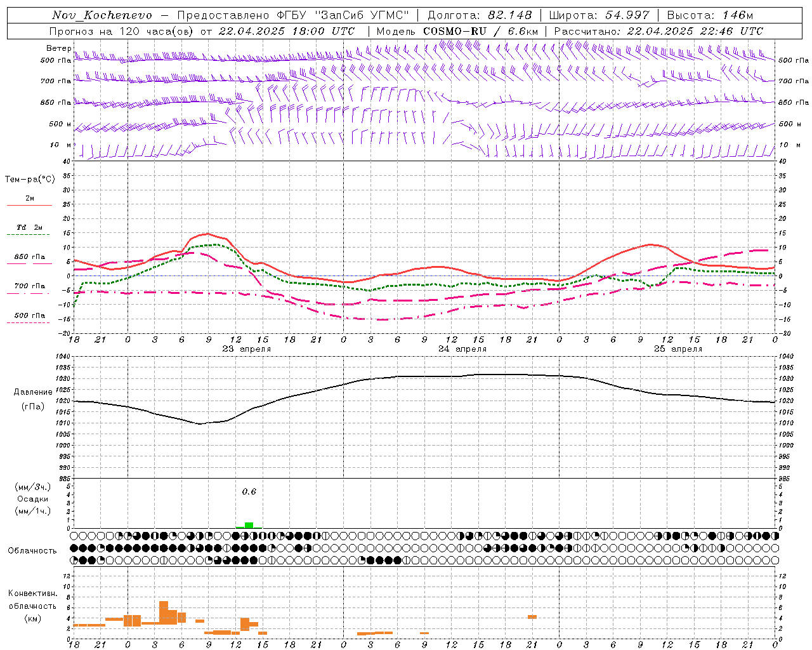The image size is (812, 650).
Task: Click the 0.6 precipitation amount value
Action: pyautogui.click(x=249, y=492)
